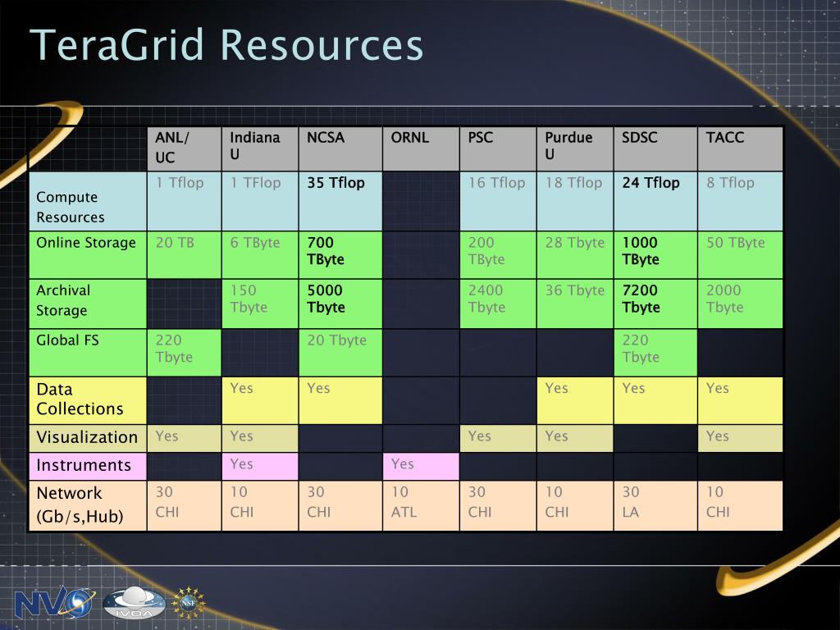The height and width of the screenshot is (630, 840).
Task: Click the NVO logo
Action: pyautogui.click(x=55, y=602)
